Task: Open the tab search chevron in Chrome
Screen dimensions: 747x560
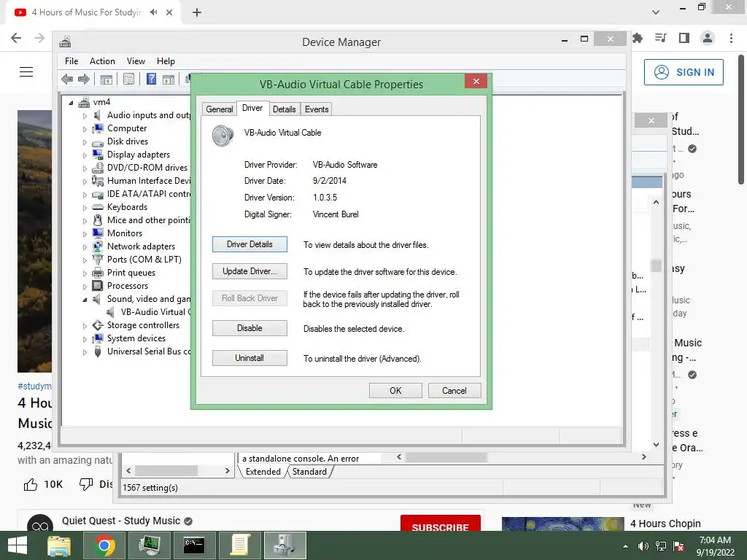Action: [656, 12]
